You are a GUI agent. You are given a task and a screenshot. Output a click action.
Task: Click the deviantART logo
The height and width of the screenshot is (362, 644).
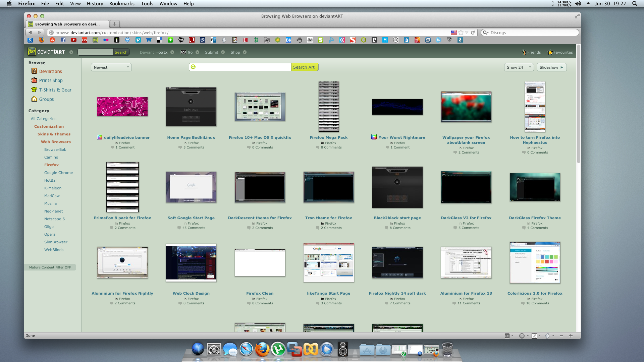coord(46,52)
